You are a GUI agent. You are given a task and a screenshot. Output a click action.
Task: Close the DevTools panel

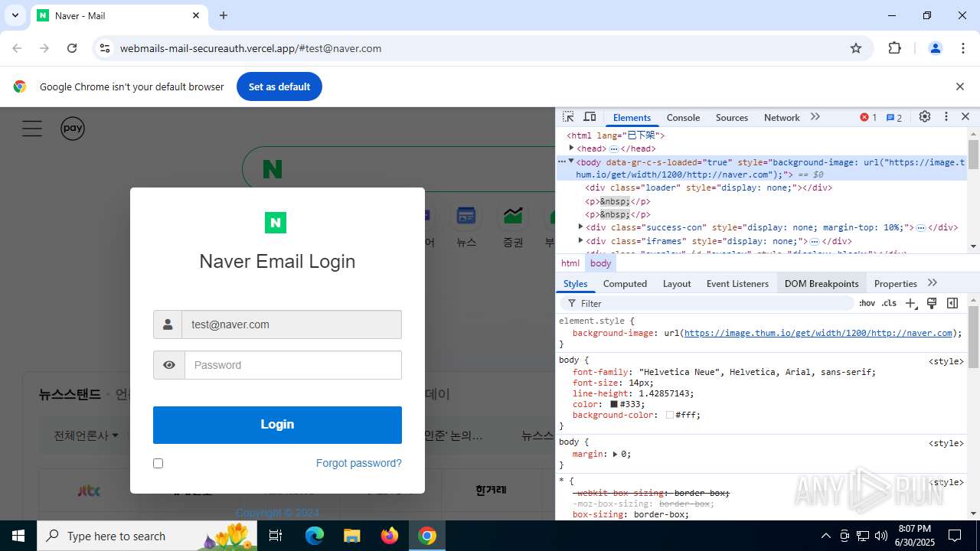coord(965,117)
